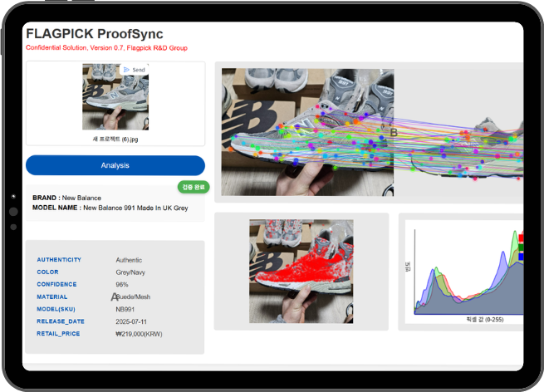Click the NB991 value
Screen dimensions: 544x392
coord(125,310)
